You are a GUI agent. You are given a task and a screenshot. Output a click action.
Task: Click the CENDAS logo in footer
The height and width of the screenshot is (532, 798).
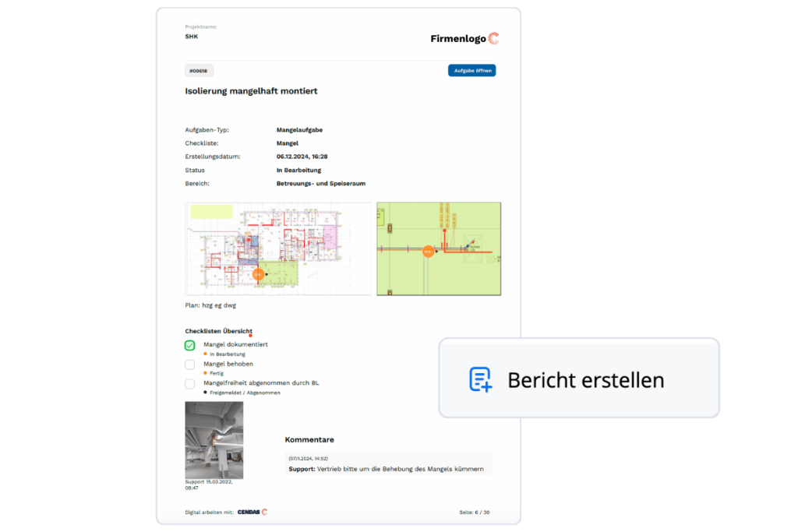(252, 512)
